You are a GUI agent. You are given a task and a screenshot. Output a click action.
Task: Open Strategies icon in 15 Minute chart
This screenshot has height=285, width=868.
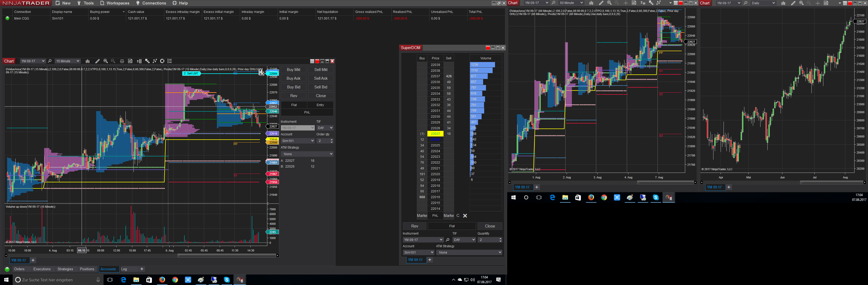pos(162,61)
